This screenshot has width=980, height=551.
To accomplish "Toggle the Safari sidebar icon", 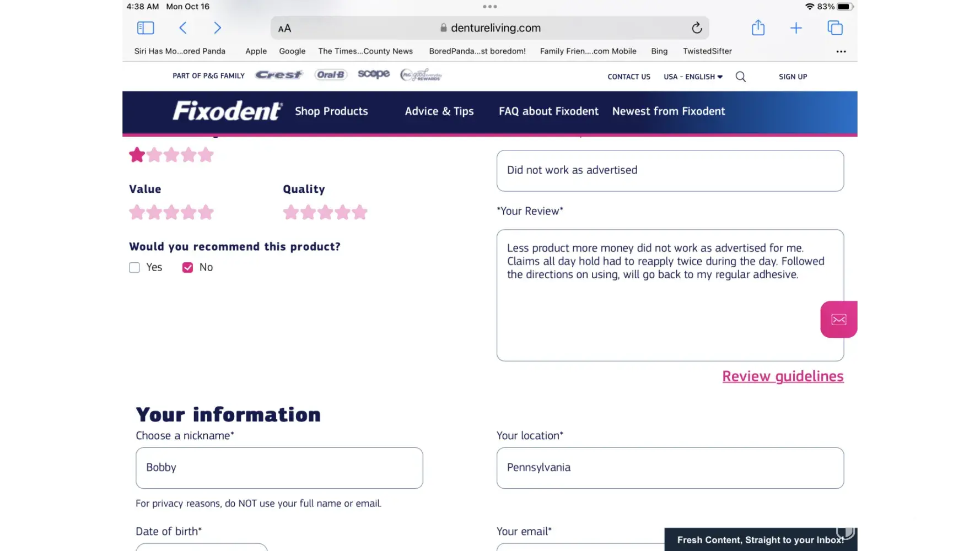I will [x=146, y=28].
